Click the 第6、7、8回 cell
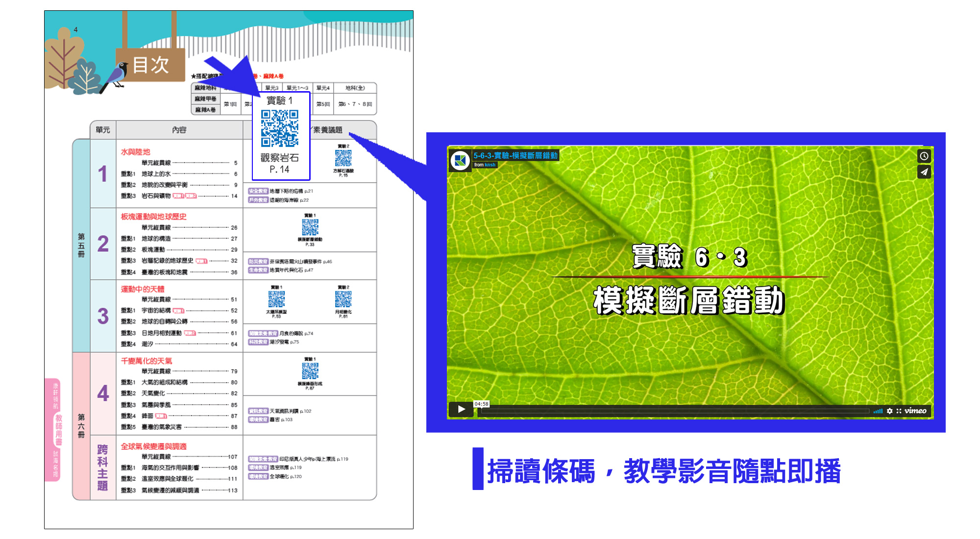 point(355,104)
